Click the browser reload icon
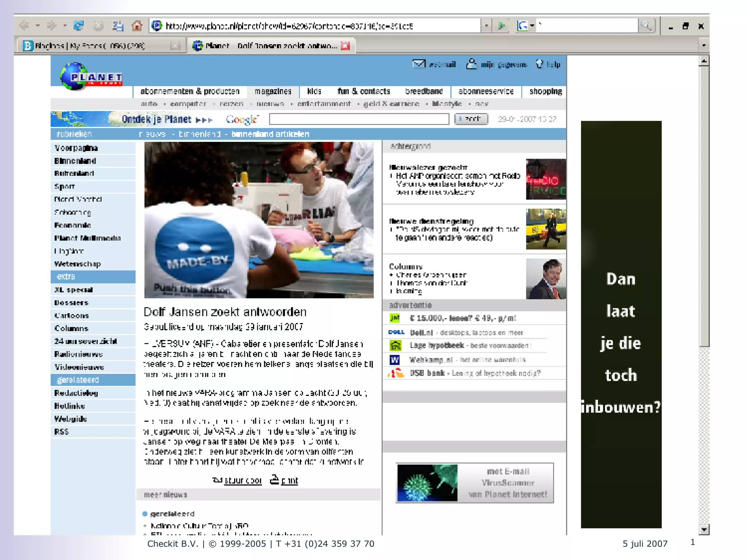747x560 pixels. (78, 26)
